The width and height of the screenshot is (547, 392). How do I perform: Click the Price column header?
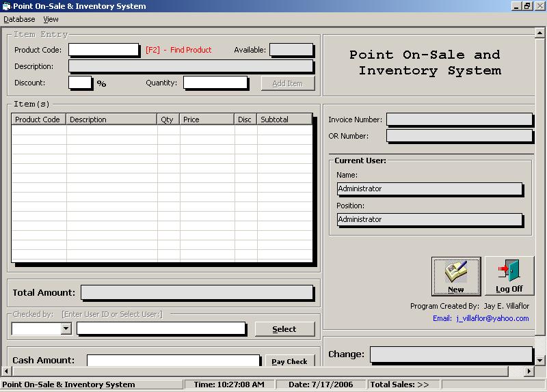206,120
